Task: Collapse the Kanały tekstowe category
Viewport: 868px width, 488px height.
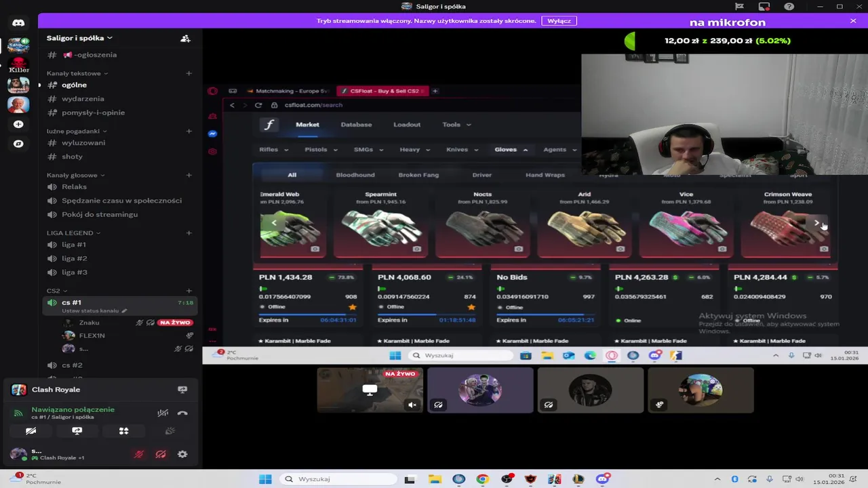Action: click(x=77, y=73)
